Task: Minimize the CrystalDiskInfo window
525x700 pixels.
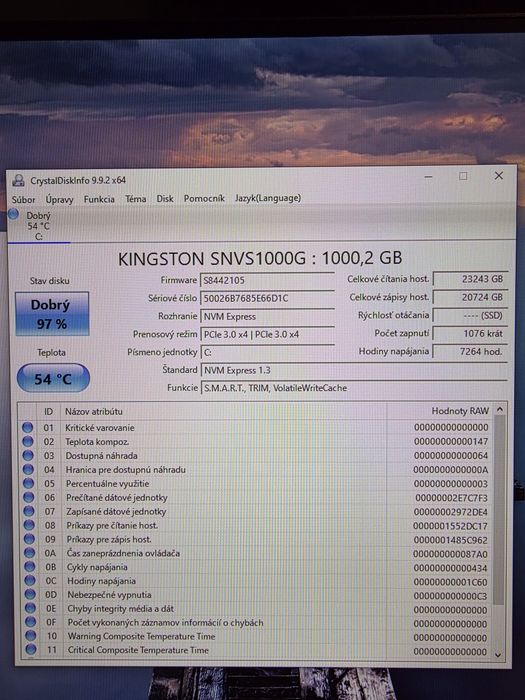Action: 428,177
